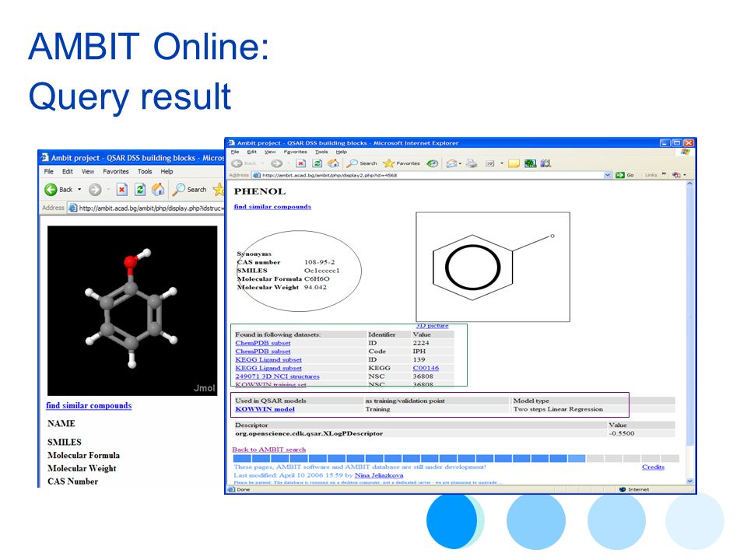Click Back button in front browser window
Image resolution: width=747 pixels, height=560 pixels.
(x=244, y=163)
